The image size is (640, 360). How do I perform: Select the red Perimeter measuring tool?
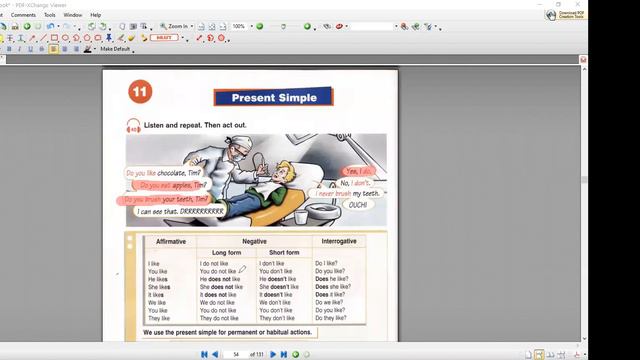tap(210, 38)
